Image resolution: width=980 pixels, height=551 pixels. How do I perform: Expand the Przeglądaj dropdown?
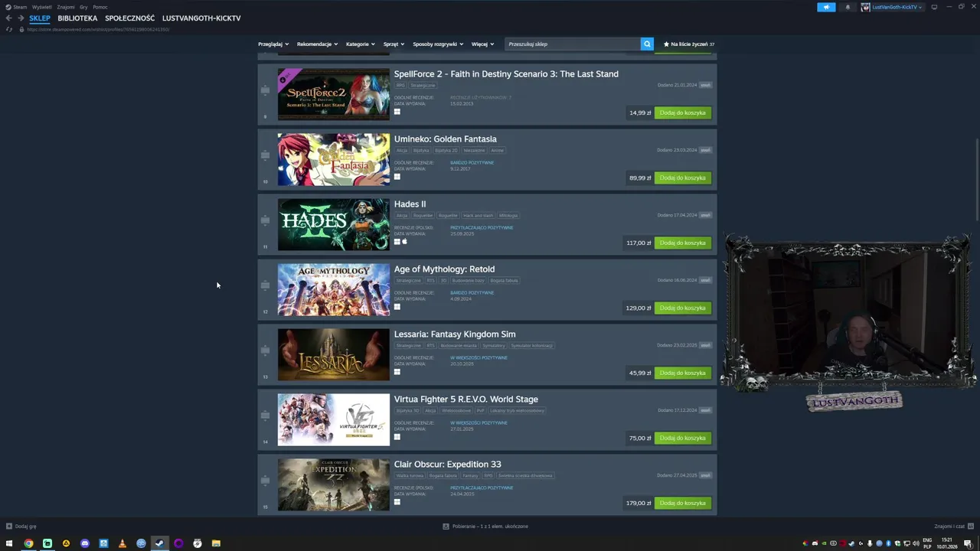pyautogui.click(x=273, y=44)
